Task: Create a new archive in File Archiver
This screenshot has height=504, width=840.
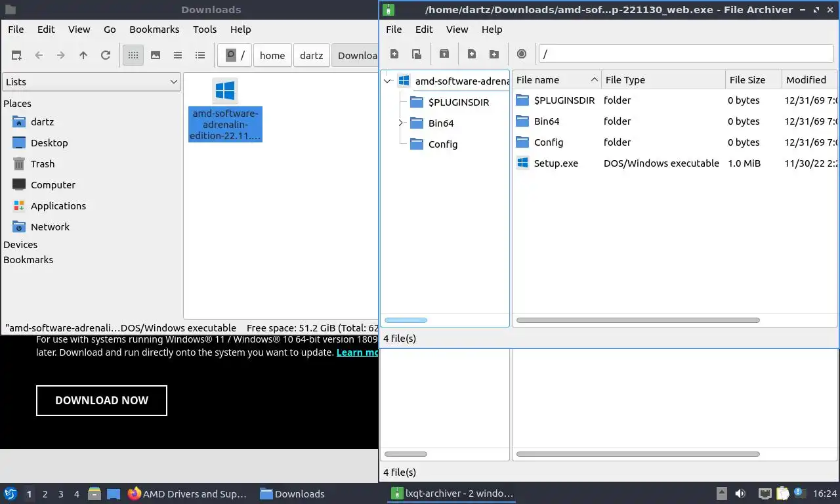Action: [394, 54]
